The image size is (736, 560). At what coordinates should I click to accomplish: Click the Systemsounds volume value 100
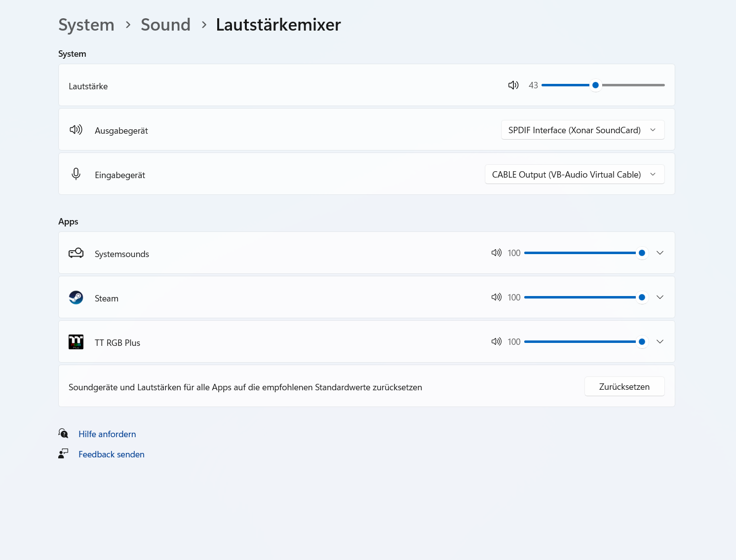pos(514,253)
